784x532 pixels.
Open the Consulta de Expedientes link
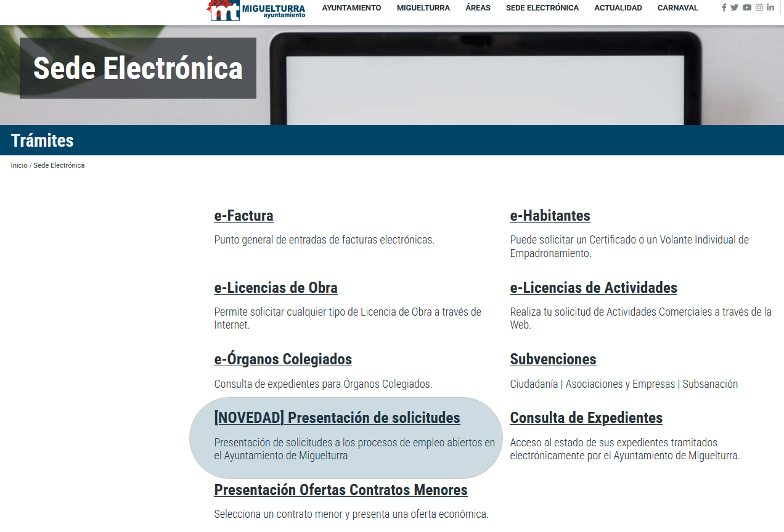[586, 418]
